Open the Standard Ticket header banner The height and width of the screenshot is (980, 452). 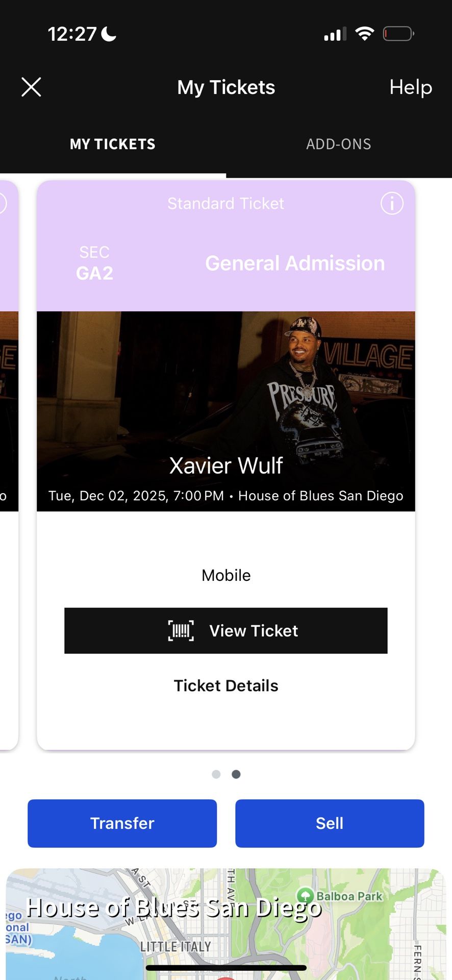[x=226, y=203]
